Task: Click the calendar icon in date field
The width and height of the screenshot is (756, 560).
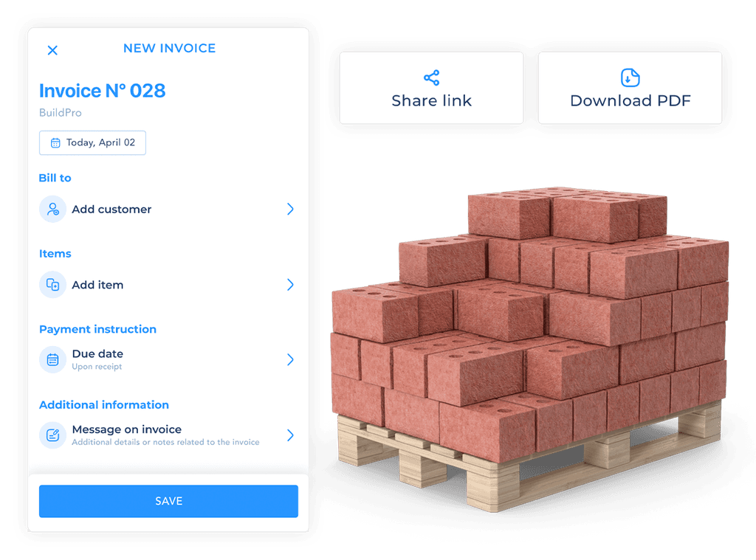Action: coord(55,142)
